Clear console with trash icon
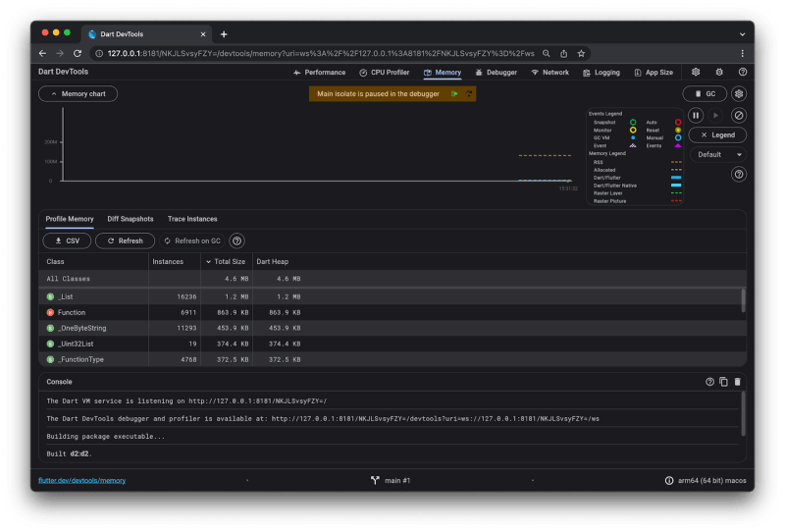This screenshot has height=532, width=785. pyautogui.click(x=738, y=382)
